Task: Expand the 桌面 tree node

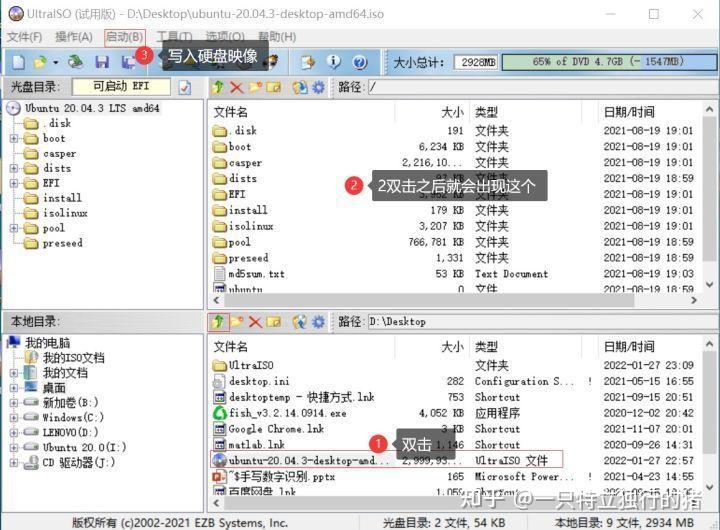Action: pos(14,388)
